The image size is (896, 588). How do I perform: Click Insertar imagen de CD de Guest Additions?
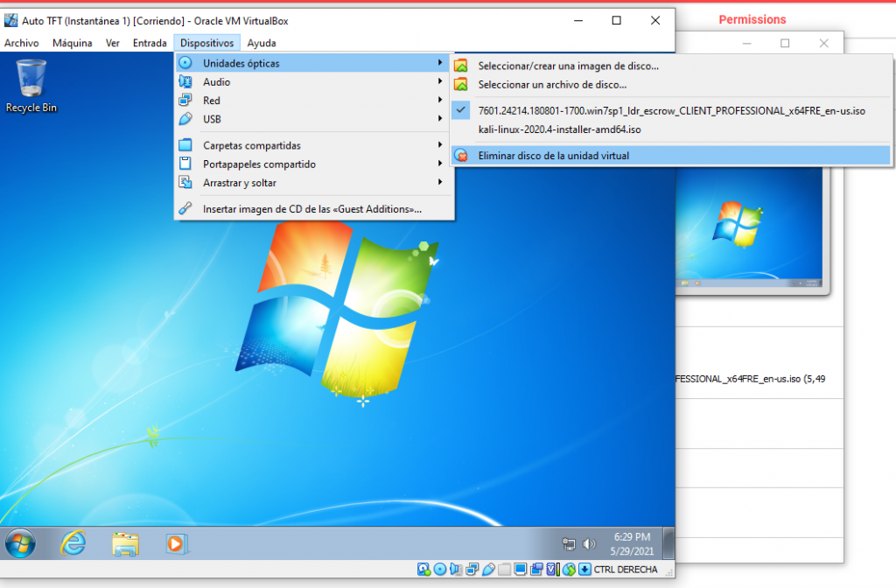(312, 209)
